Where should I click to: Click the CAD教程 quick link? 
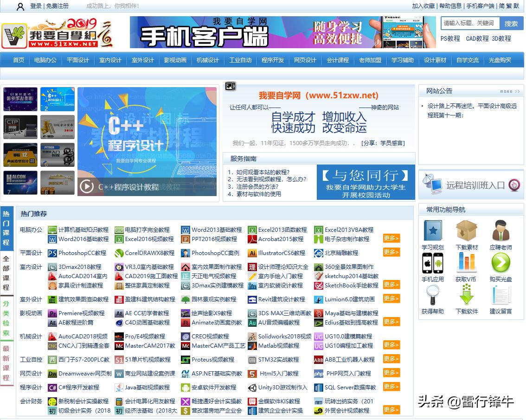(x=477, y=38)
